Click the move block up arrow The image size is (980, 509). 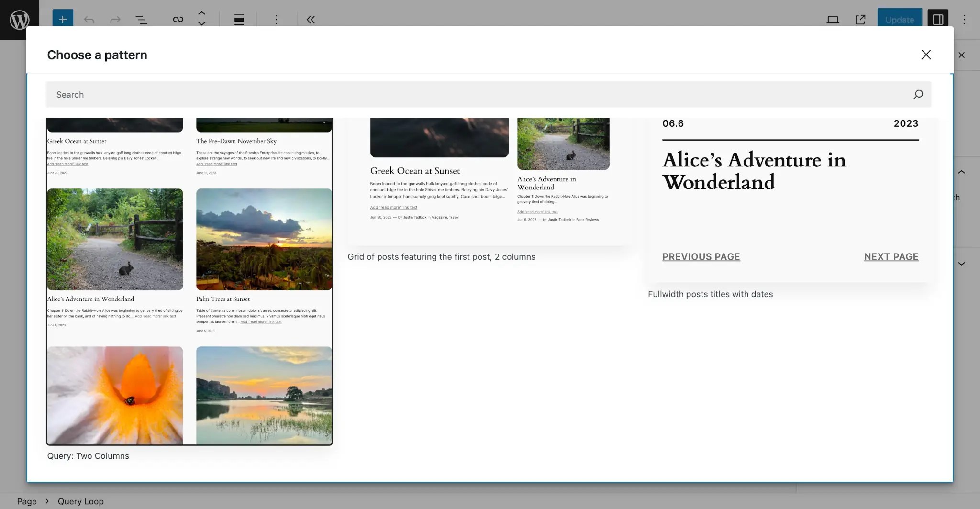[x=201, y=13]
